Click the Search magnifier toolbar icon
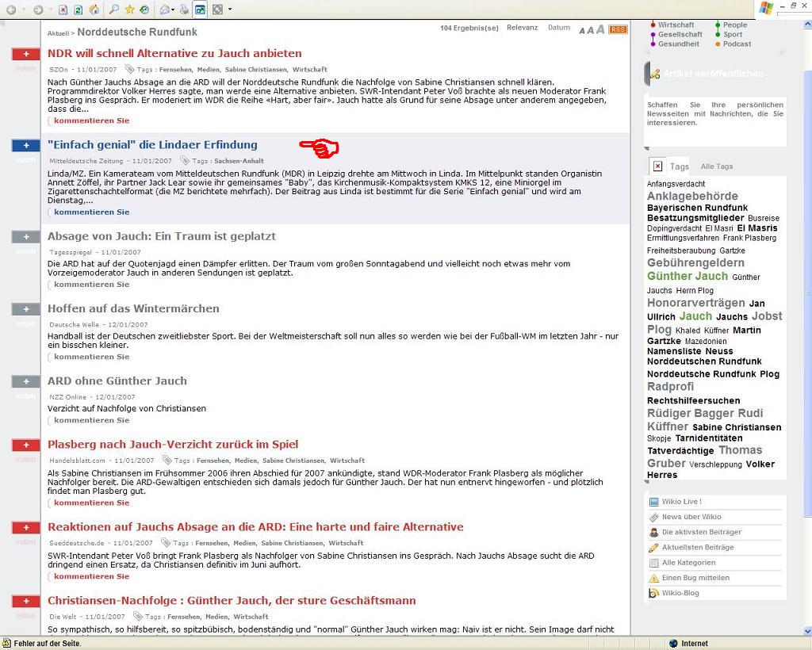The image size is (812, 650). 114,10
